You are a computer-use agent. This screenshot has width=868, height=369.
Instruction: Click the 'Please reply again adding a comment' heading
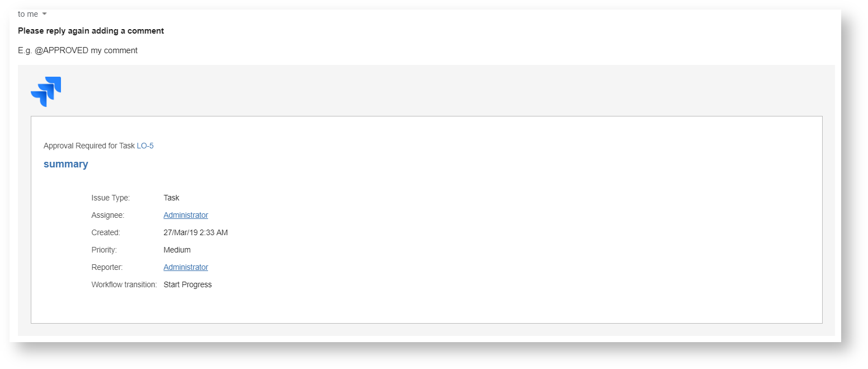(x=91, y=31)
